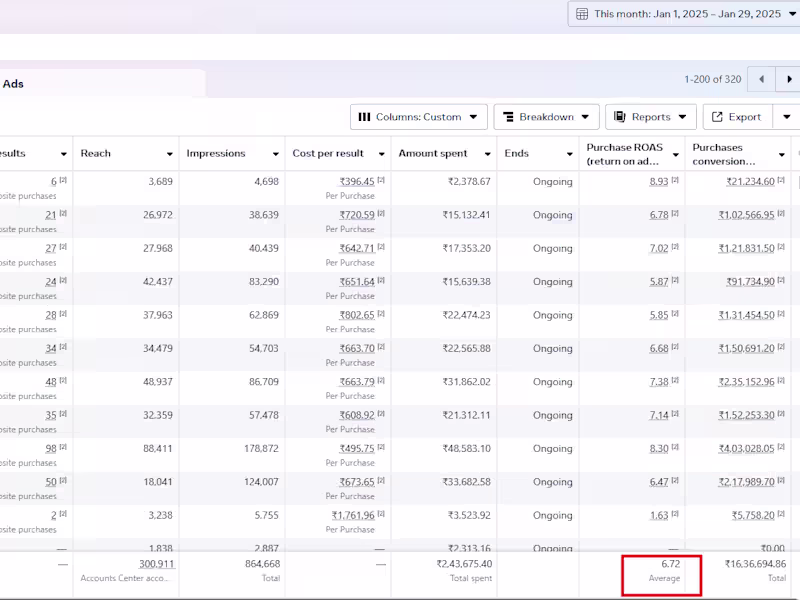Click the previous page arrow icon

tap(761, 78)
